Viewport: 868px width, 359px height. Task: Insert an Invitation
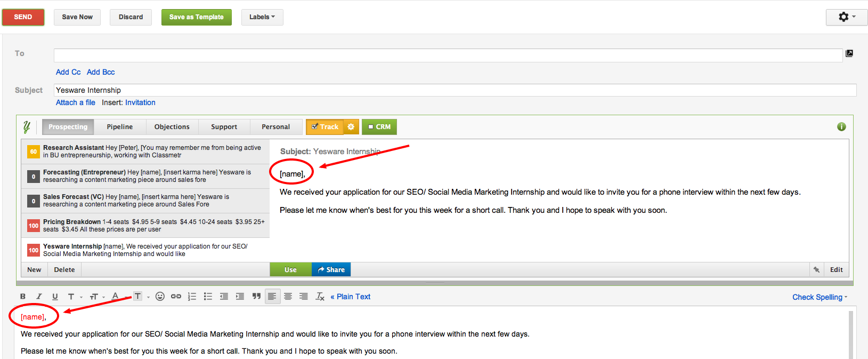pos(141,102)
